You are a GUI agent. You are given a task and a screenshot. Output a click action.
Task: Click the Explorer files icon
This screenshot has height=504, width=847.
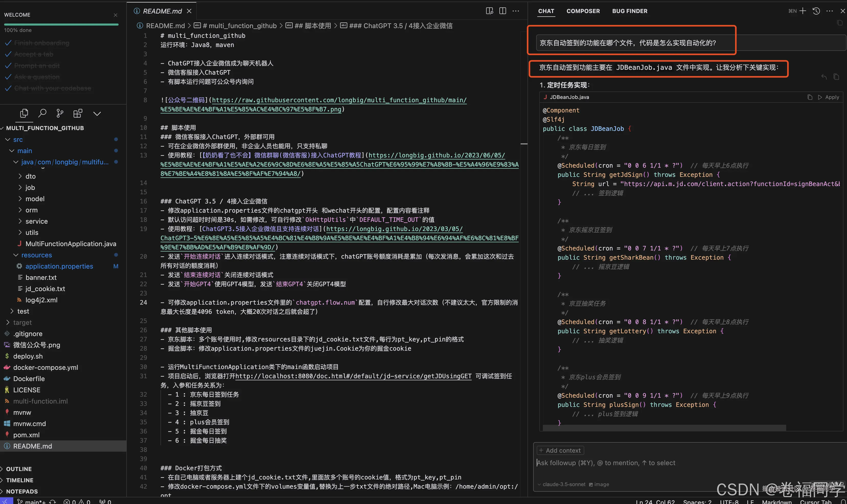24,113
